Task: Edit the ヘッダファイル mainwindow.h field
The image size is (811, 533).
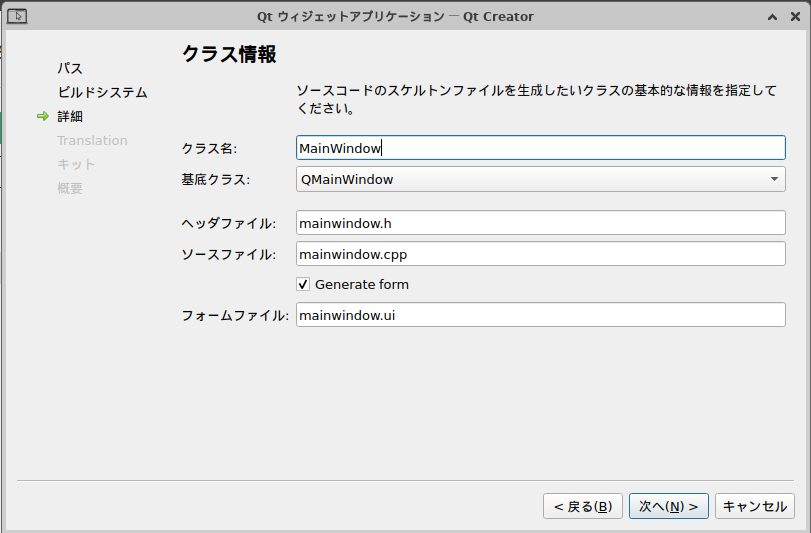Action: point(540,223)
